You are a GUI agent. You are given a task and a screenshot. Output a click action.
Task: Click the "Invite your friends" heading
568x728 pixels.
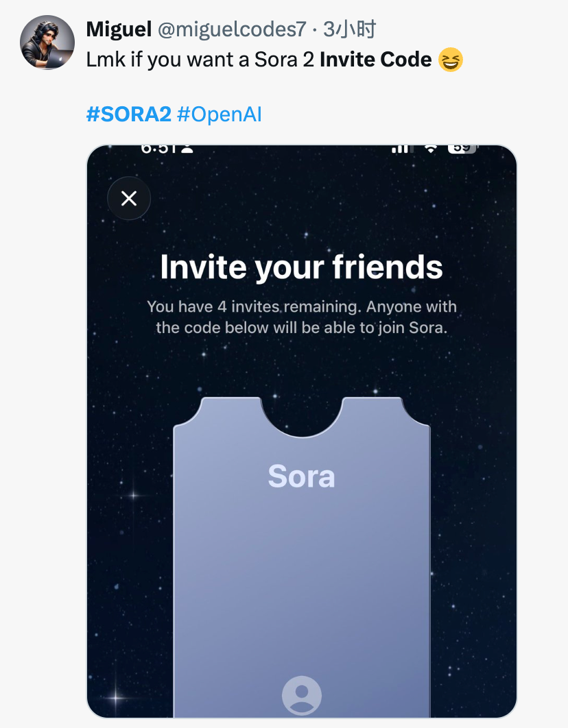(x=302, y=267)
